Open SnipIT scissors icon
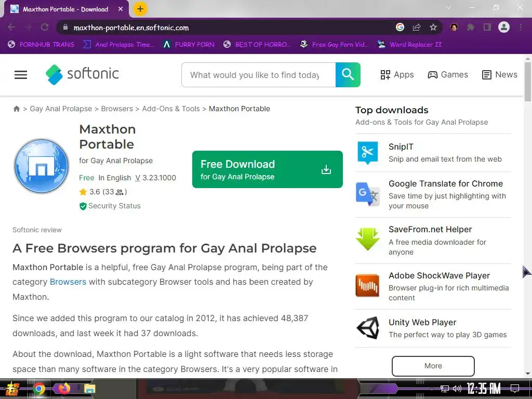 [367, 153]
